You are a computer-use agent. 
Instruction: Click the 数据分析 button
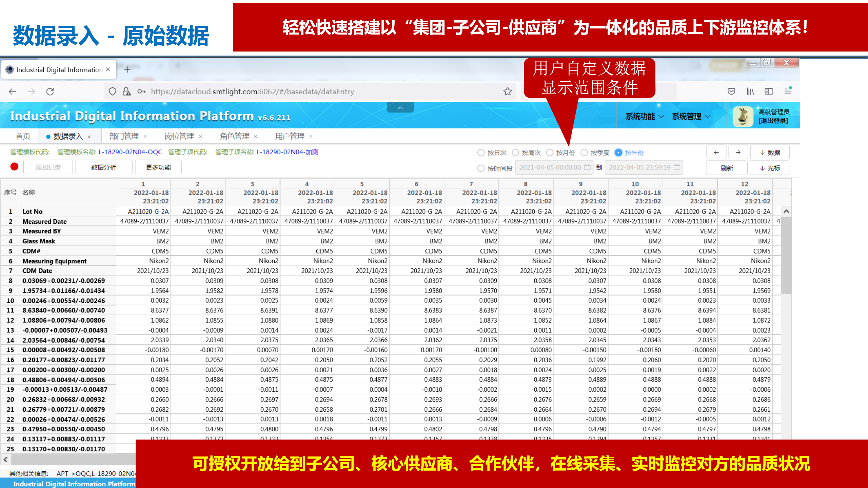(x=103, y=167)
